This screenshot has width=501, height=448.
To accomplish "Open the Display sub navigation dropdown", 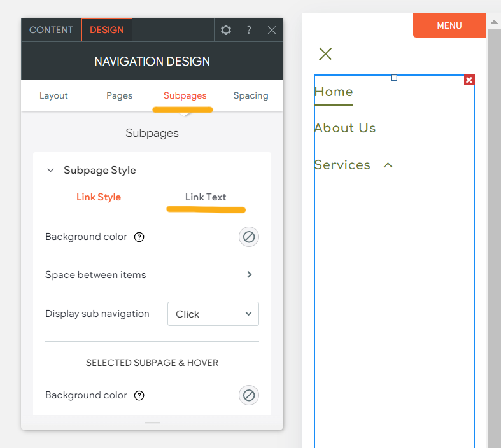I will coord(213,314).
